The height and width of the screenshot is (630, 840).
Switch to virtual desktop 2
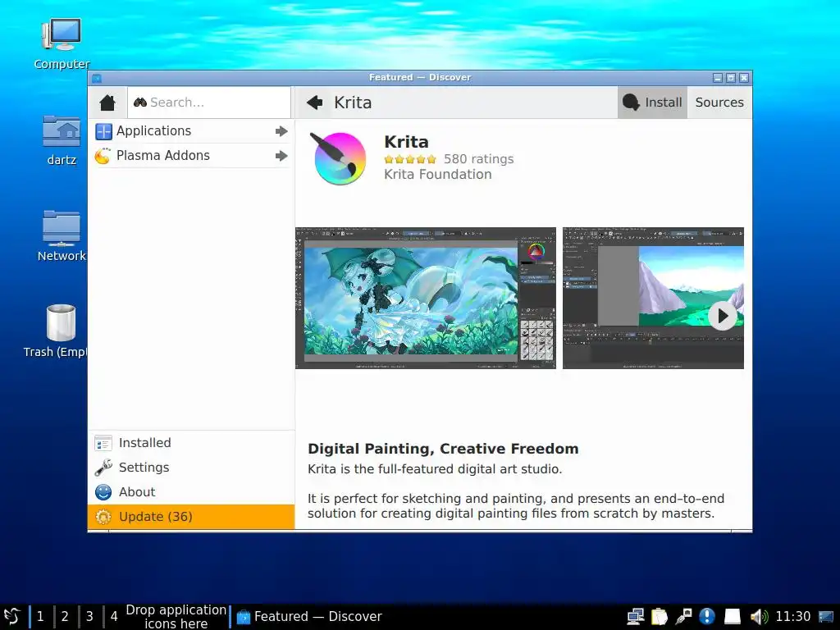click(x=65, y=617)
